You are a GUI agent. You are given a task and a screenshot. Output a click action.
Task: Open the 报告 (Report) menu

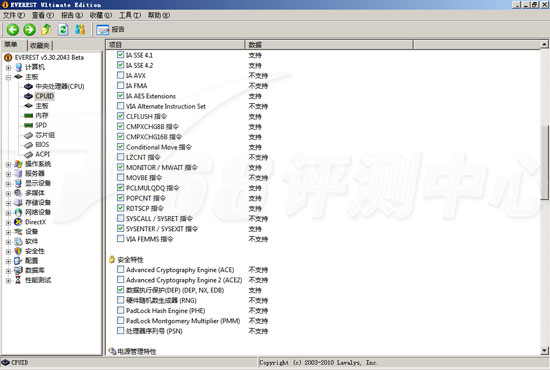[x=72, y=15]
